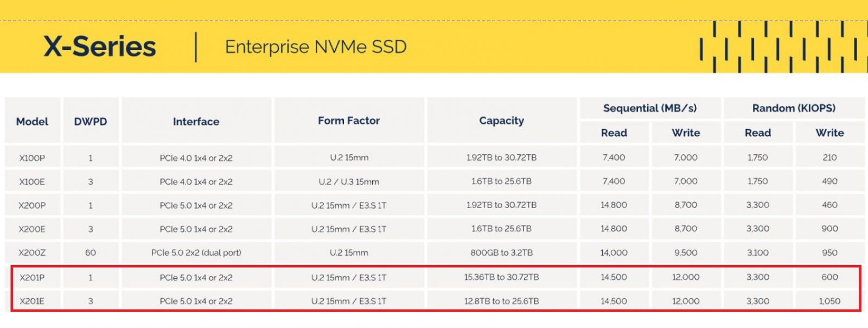
Task: Click the X100E model cell
Action: tap(32, 182)
